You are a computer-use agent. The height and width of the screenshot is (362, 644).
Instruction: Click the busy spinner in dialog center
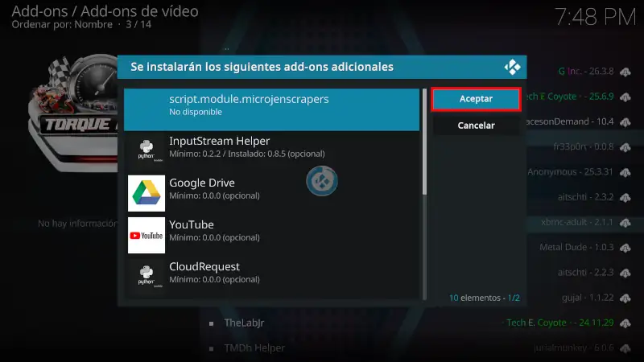tap(321, 180)
